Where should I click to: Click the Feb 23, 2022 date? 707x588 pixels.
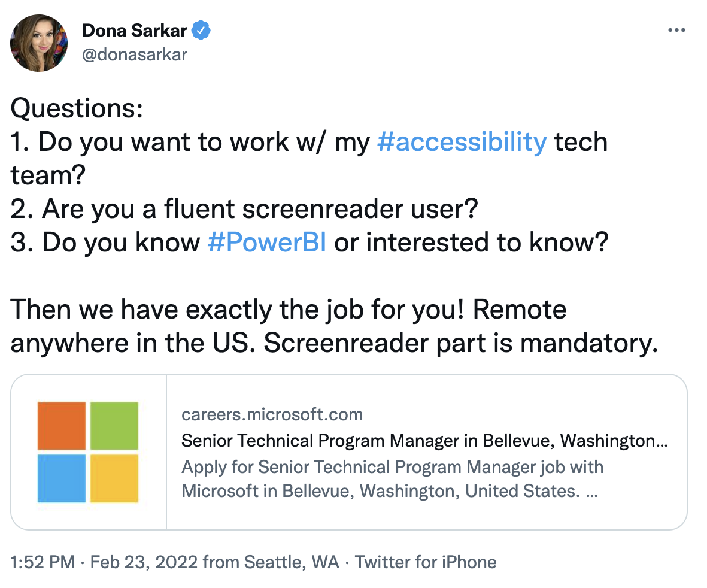click(x=144, y=562)
